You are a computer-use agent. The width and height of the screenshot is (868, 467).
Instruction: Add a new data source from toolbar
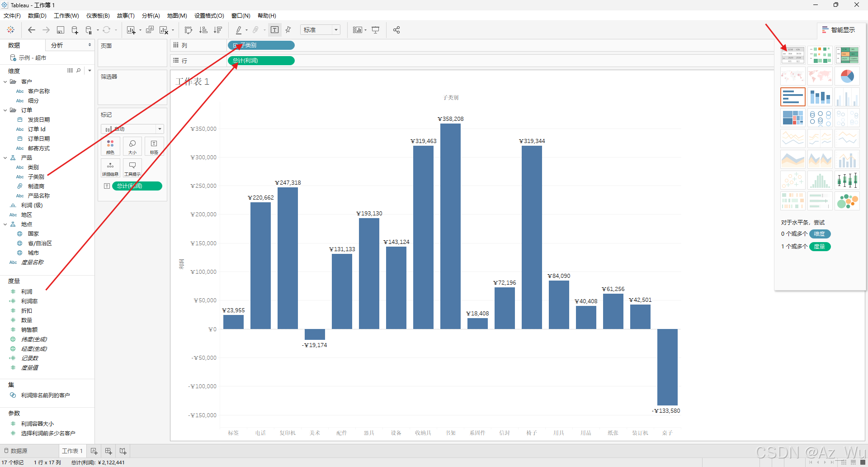click(x=75, y=30)
